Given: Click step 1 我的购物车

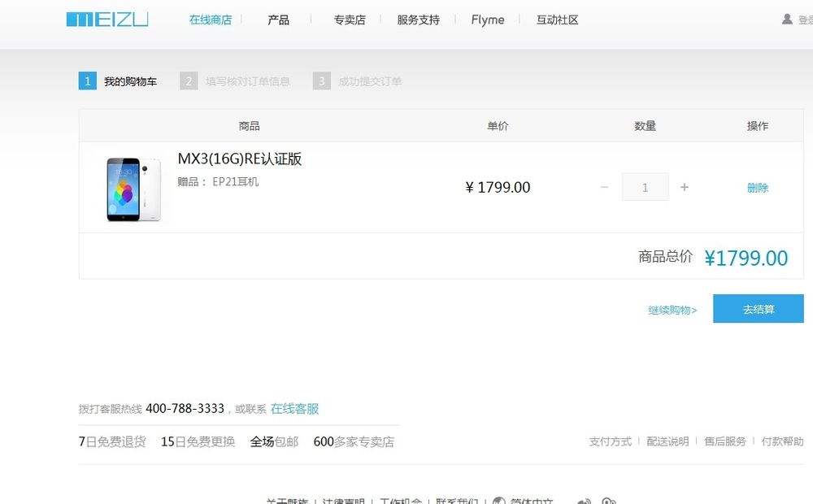Looking at the screenshot, I should point(118,81).
